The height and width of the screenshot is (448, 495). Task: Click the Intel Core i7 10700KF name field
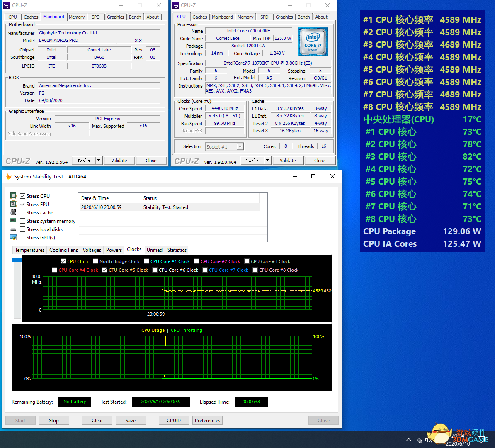(248, 31)
